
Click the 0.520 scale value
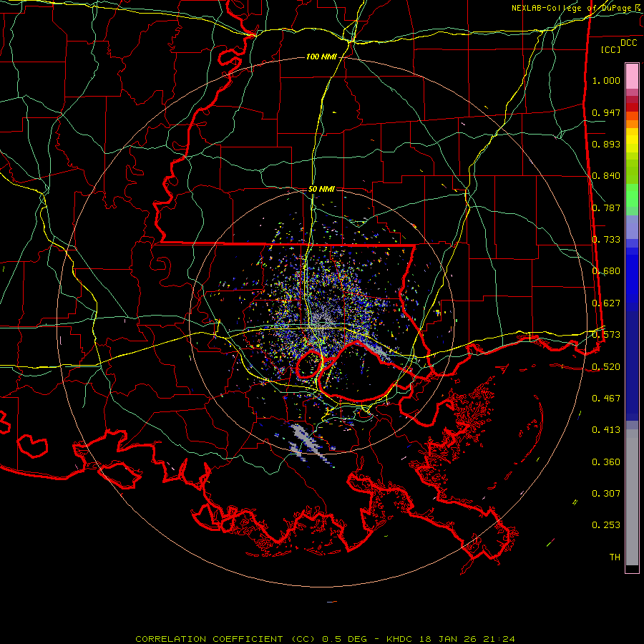[x=606, y=366]
